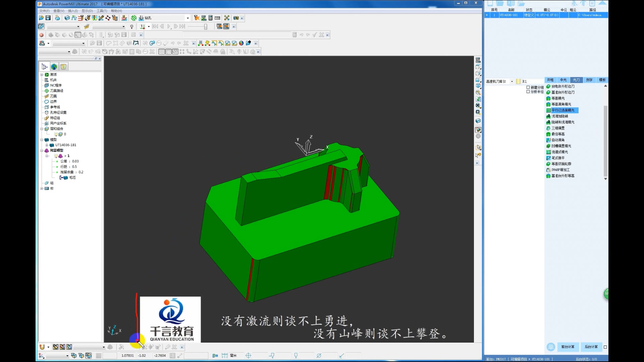Click the simulation speed slider handle
The height and width of the screenshot is (362, 644).
click(x=206, y=26)
